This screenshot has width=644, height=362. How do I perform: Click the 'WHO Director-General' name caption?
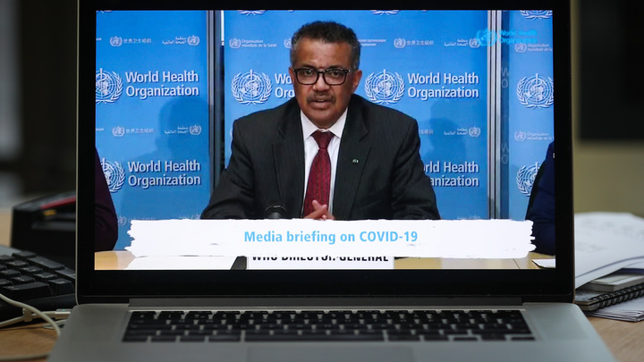coord(319,259)
